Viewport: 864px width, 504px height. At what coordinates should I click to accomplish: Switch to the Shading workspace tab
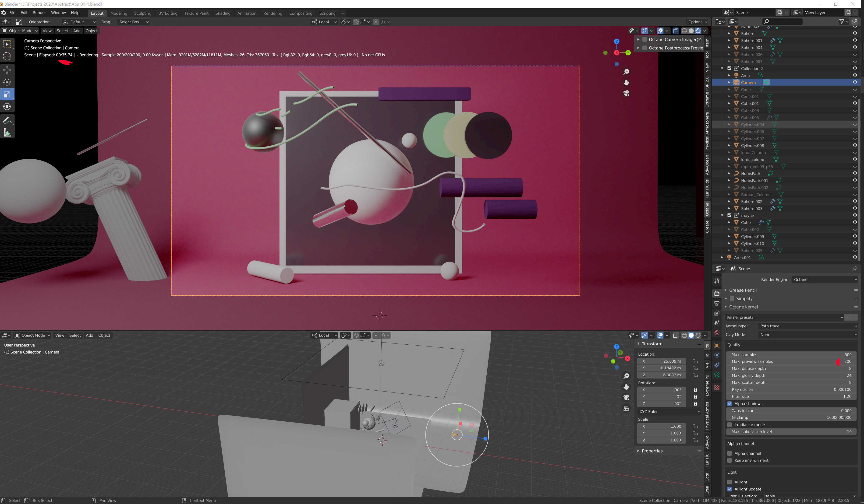pos(223,13)
